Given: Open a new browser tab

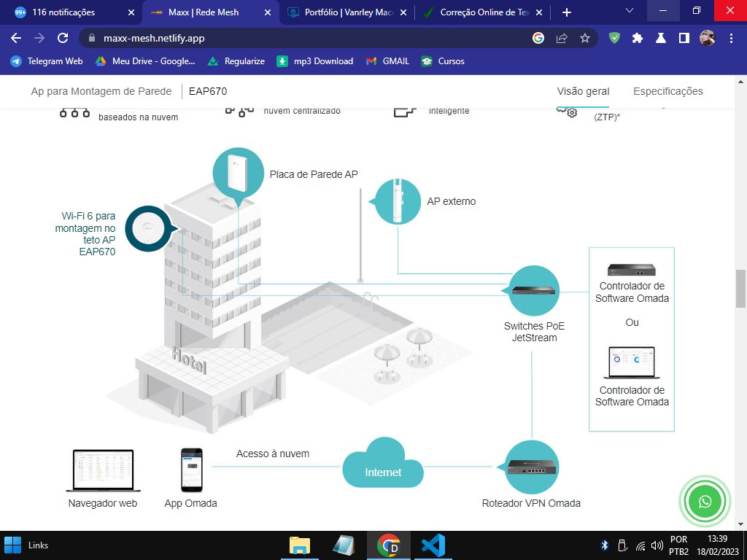Looking at the screenshot, I should click(x=566, y=12).
